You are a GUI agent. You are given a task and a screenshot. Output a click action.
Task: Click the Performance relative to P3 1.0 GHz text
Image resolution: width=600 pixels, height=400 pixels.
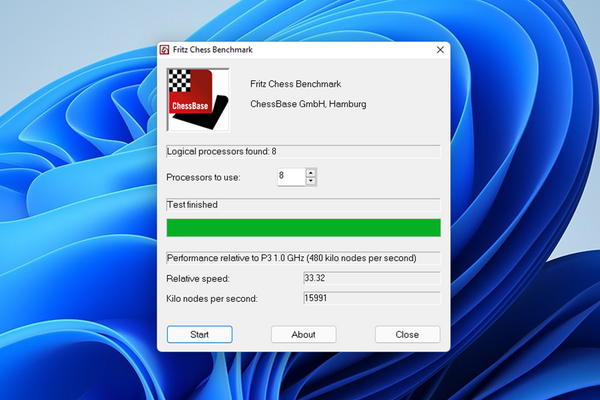pyautogui.click(x=291, y=258)
